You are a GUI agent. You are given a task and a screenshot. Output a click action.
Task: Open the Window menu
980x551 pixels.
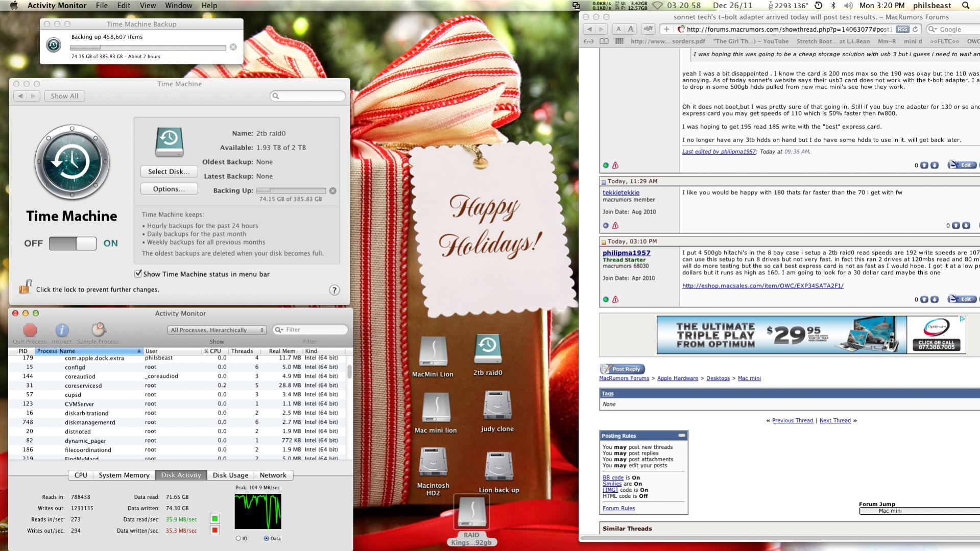(179, 6)
